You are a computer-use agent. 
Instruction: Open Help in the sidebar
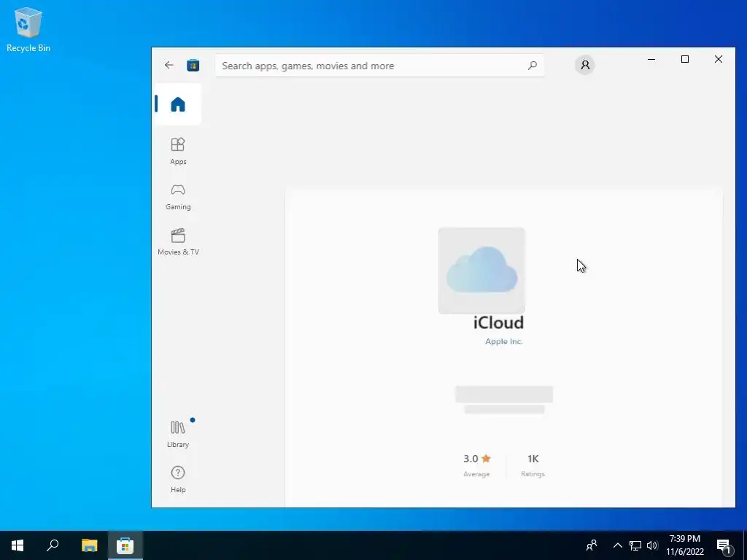click(178, 479)
